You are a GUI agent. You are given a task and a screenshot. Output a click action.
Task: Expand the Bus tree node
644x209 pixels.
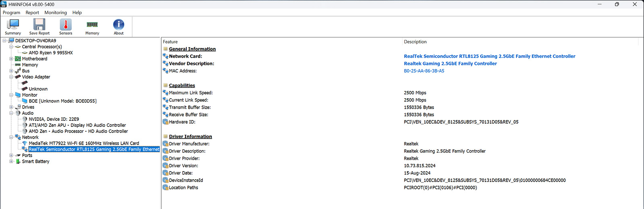(11, 71)
